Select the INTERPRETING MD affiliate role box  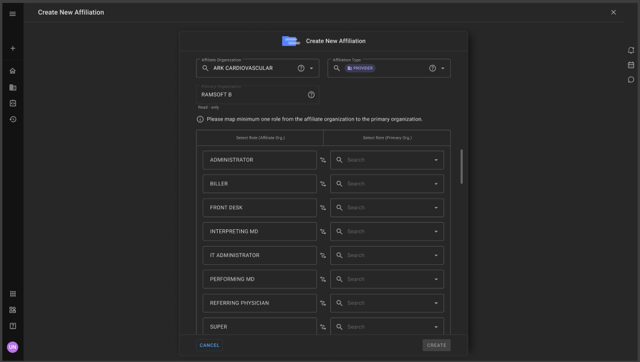coord(260,231)
